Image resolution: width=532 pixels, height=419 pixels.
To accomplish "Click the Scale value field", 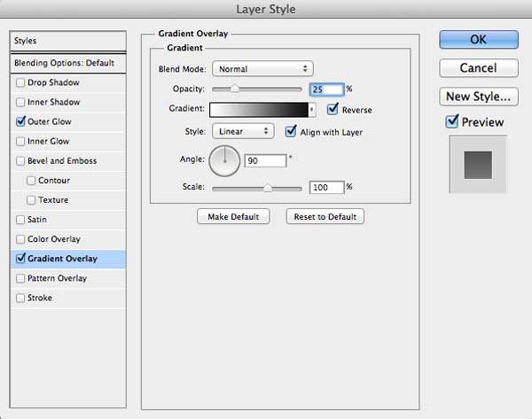I will coord(326,188).
